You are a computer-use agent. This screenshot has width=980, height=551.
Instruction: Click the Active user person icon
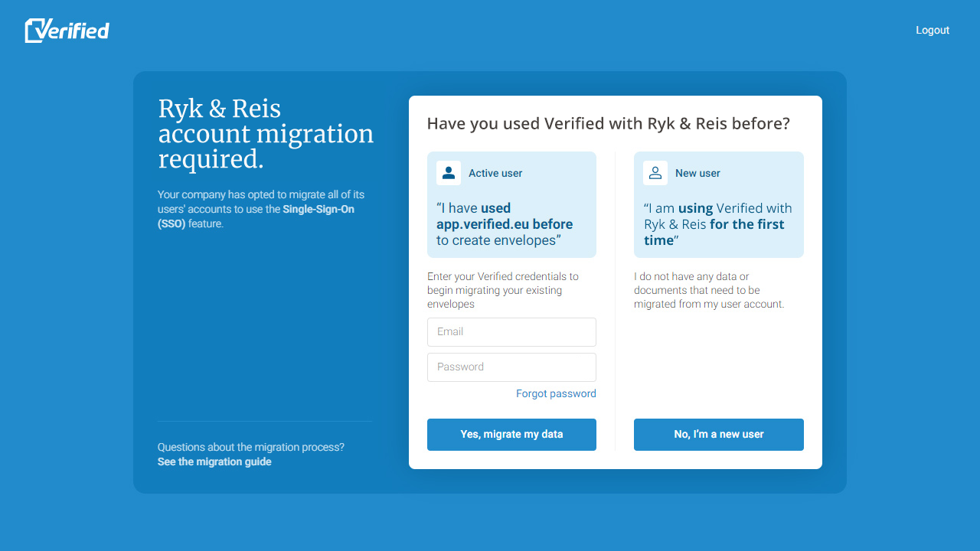[449, 173]
